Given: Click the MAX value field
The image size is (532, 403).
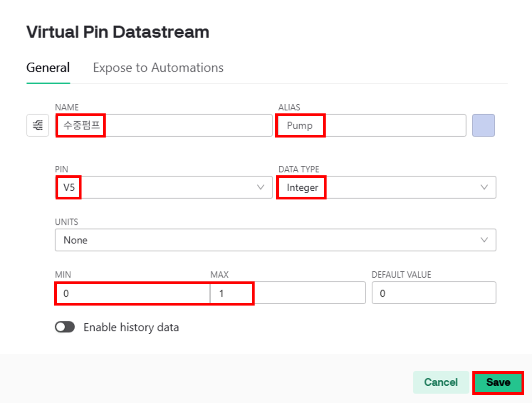Looking at the screenshot, I should (288, 293).
